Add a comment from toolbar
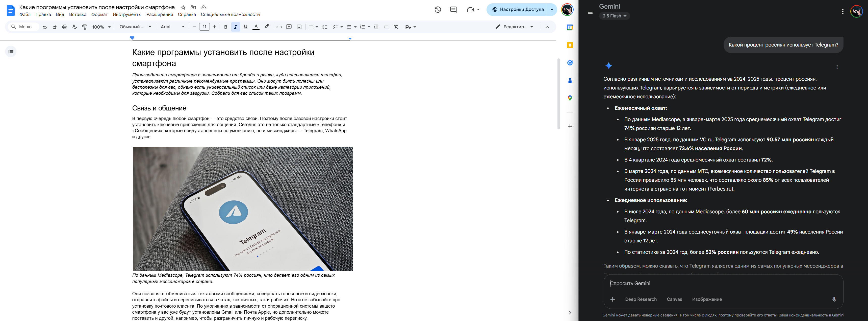Viewport: 868px width, 321px height. click(x=289, y=27)
